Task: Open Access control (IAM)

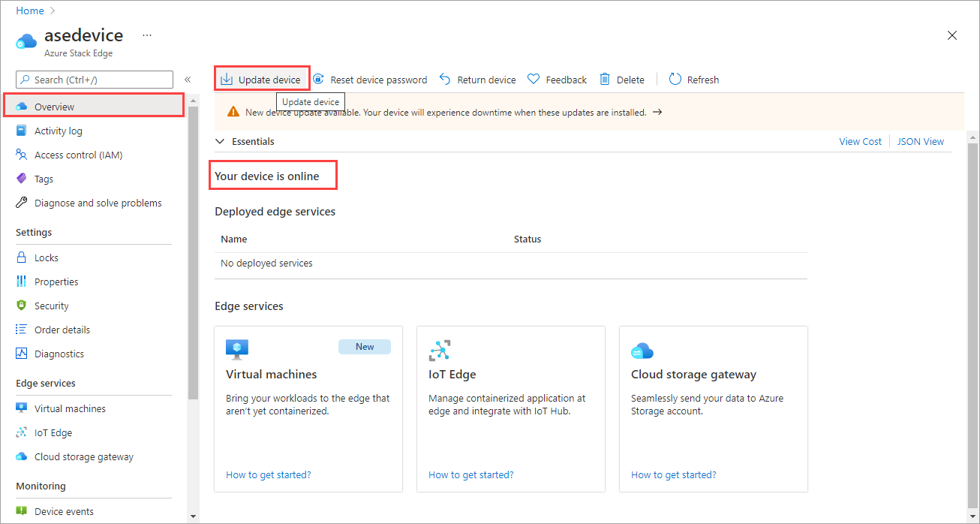Action: click(80, 154)
